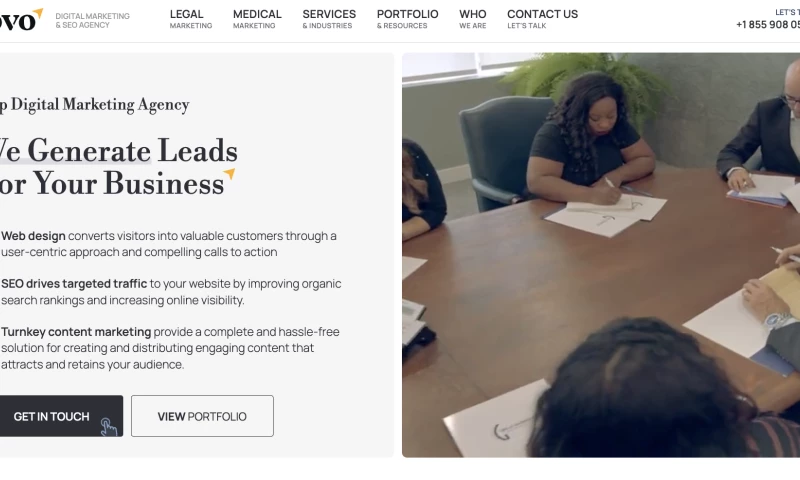Click the yellow arrow accent after "Business"

tap(230, 174)
